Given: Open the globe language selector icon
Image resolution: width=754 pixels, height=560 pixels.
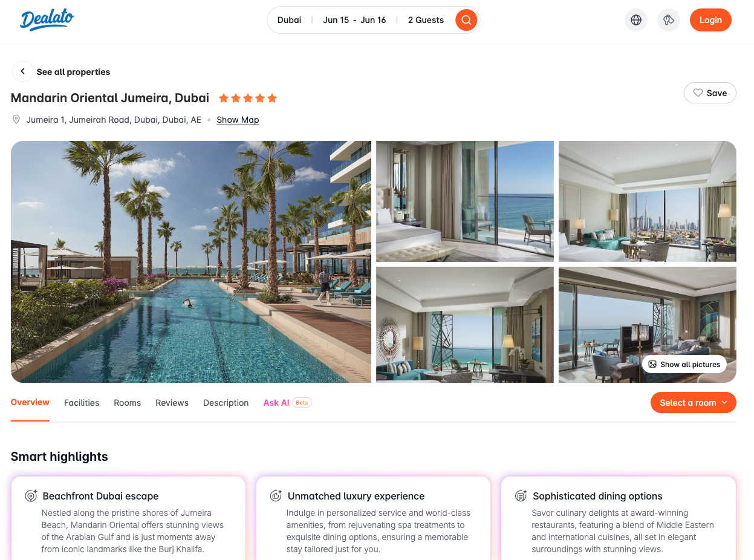Looking at the screenshot, I should pyautogui.click(x=636, y=20).
